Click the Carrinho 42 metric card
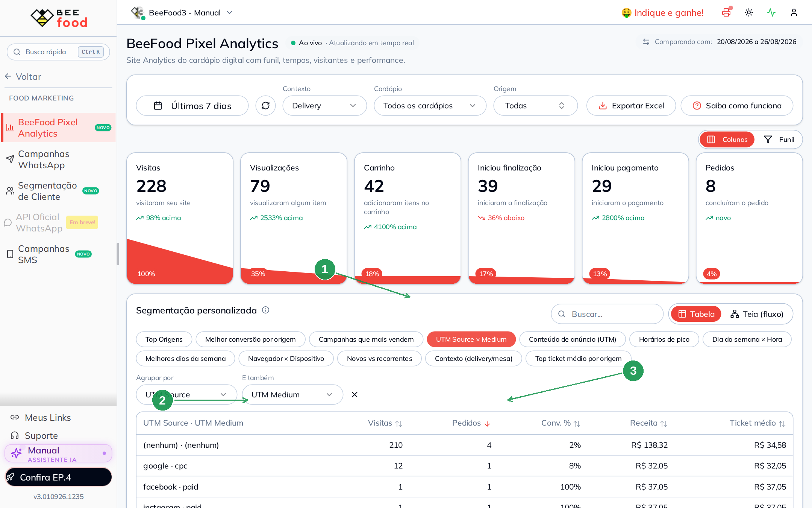812x508 pixels. coord(408,218)
